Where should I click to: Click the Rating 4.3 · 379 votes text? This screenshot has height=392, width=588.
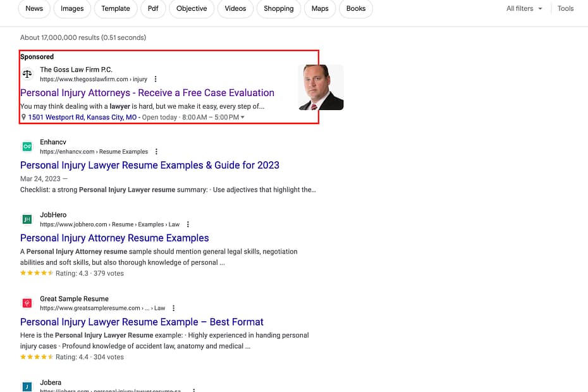pyautogui.click(x=90, y=273)
